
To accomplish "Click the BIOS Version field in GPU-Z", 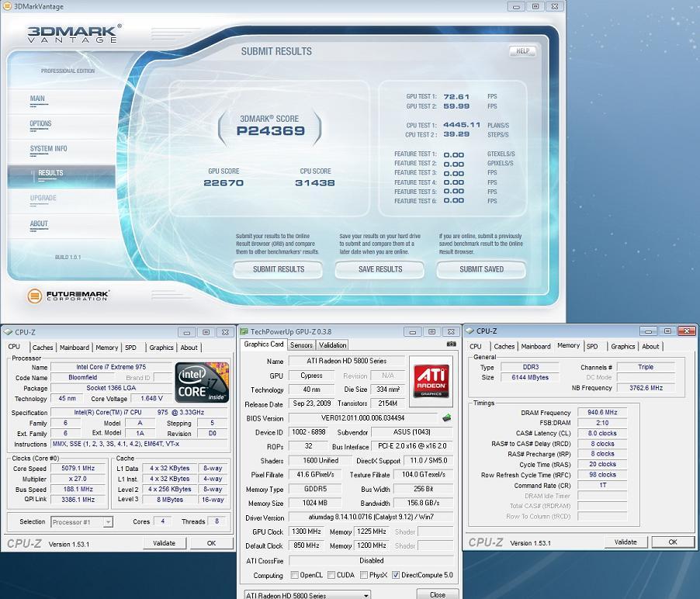I will (363, 418).
